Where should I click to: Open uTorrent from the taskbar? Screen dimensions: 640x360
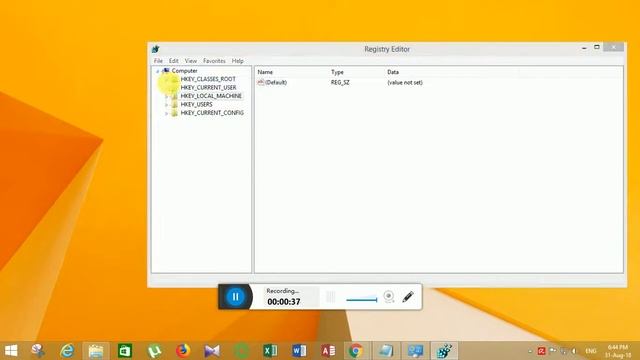154,351
